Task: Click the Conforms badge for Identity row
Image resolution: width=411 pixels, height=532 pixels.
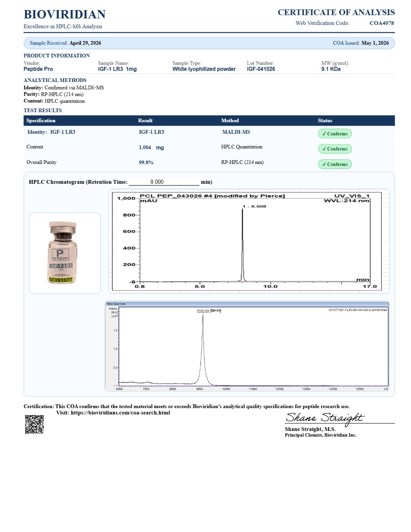Action: click(x=335, y=133)
